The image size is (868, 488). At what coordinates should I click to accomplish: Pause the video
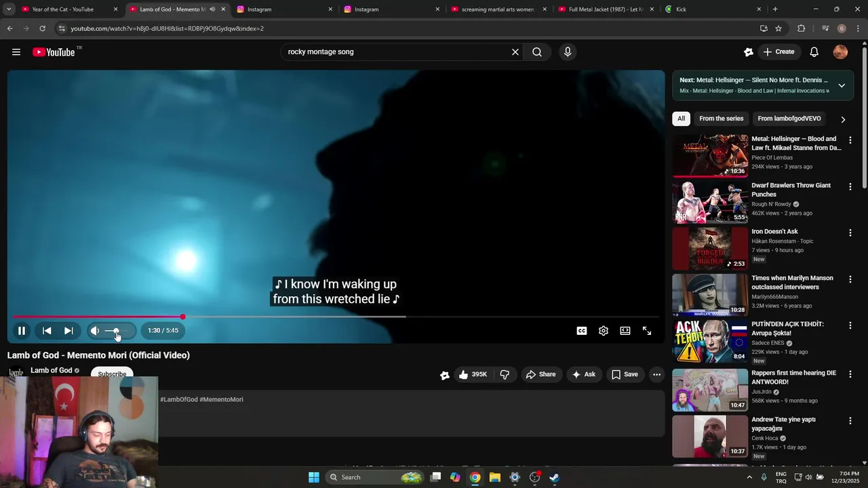tap(22, 331)
